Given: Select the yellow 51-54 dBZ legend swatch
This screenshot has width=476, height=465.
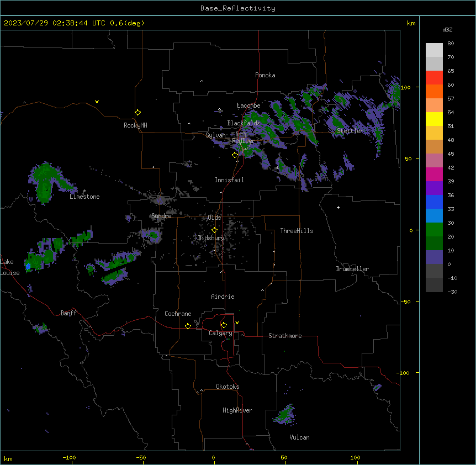Looking at the screenshot, I should point(434,119).
